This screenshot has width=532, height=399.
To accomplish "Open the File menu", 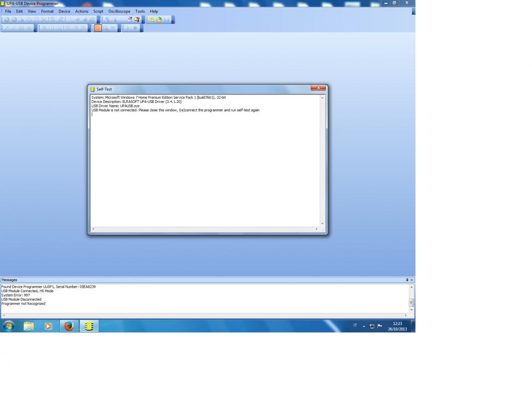I will click(x=8, y=11).
